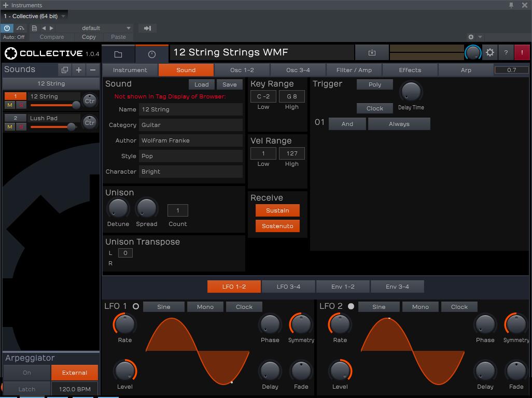
Task: Click the Ctr knob for 12 String
Action: click(x=90, y=101)
